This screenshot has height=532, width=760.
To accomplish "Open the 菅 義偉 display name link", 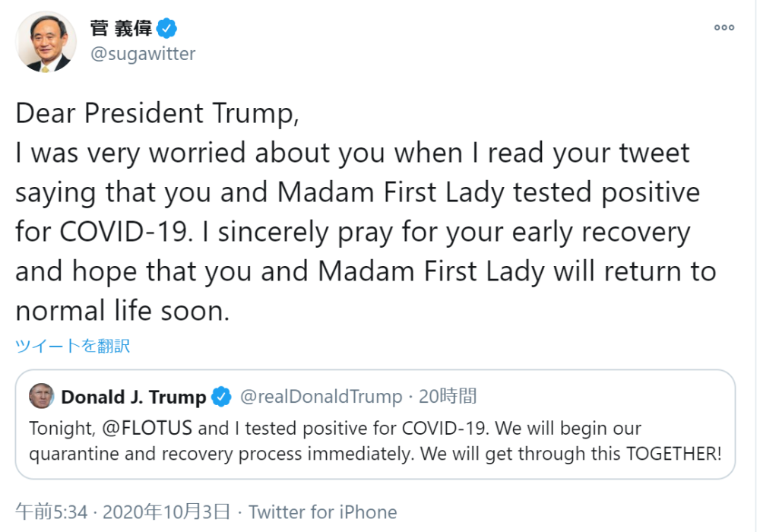I will tap(121, 29).
